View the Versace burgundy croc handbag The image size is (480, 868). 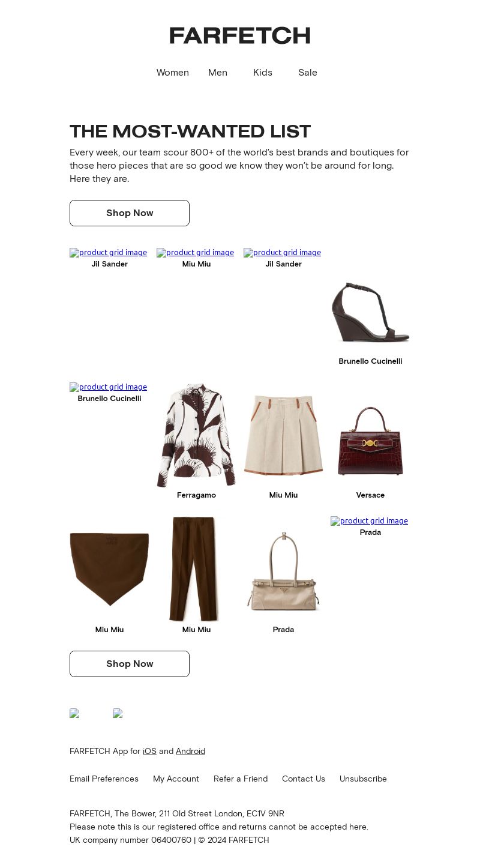(370, 441)
